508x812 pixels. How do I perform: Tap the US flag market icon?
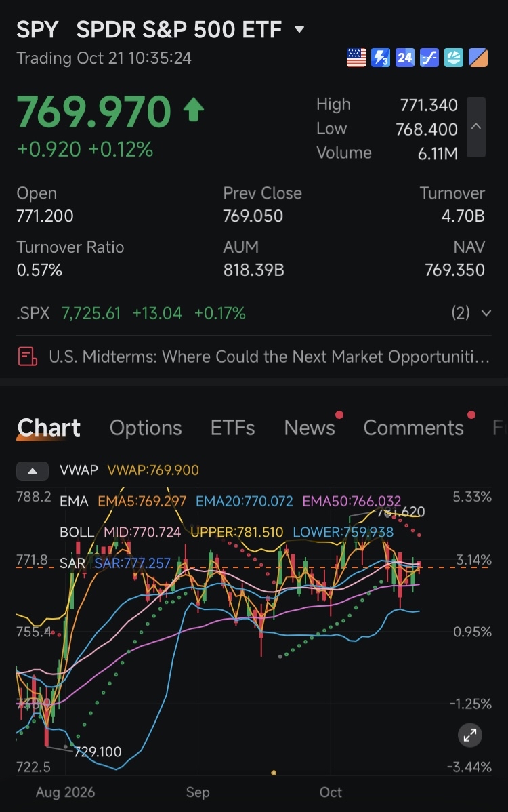coord(356,58)
